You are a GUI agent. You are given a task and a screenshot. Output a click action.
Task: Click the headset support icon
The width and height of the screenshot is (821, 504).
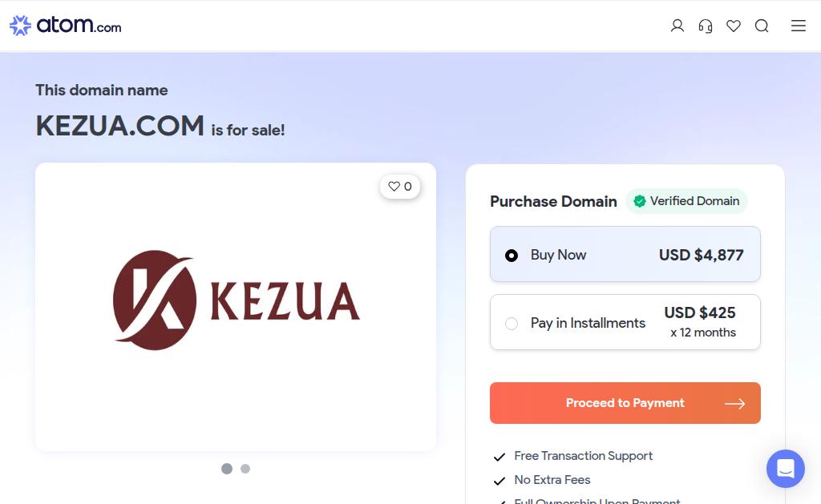(x=706, y=26)
